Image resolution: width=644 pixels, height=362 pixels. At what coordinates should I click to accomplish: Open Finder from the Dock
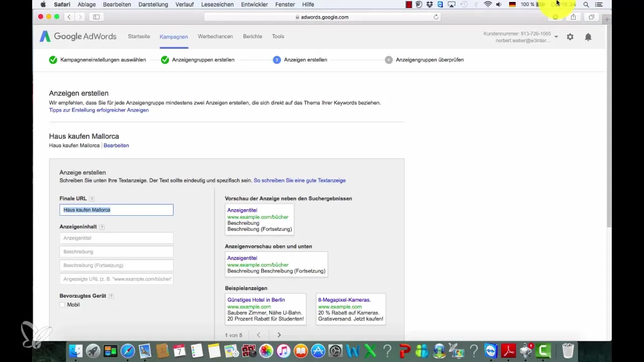click(x=75, y=351)
